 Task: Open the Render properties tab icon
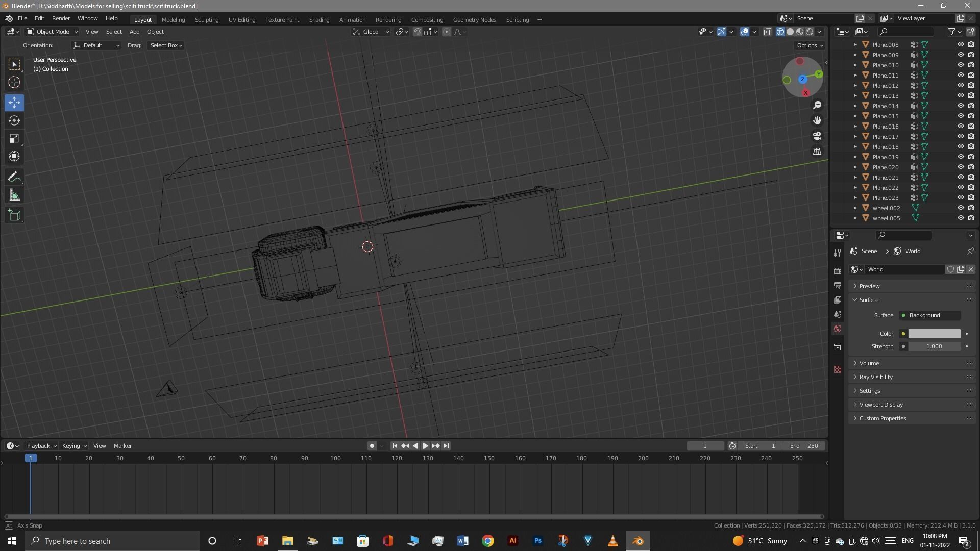[837, 271]
